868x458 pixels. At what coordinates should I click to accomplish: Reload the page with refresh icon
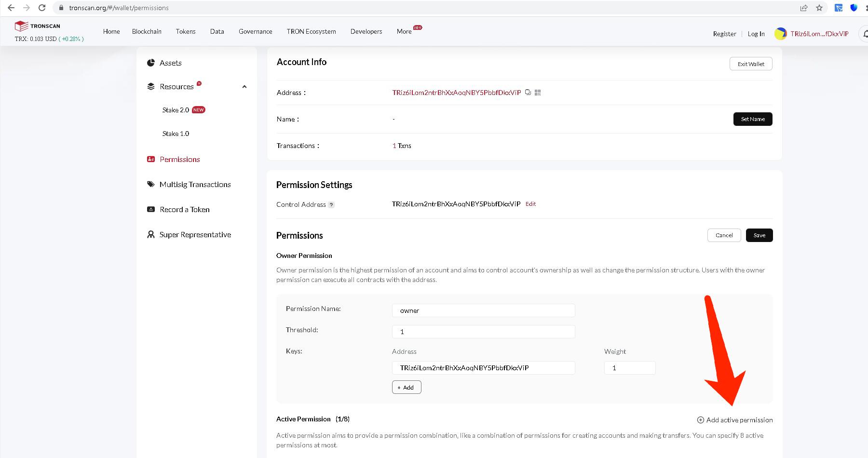[42, 8]
